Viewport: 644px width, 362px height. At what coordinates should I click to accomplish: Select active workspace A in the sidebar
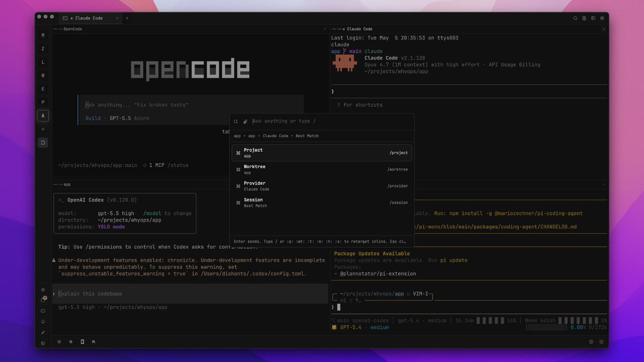(43, 116)
